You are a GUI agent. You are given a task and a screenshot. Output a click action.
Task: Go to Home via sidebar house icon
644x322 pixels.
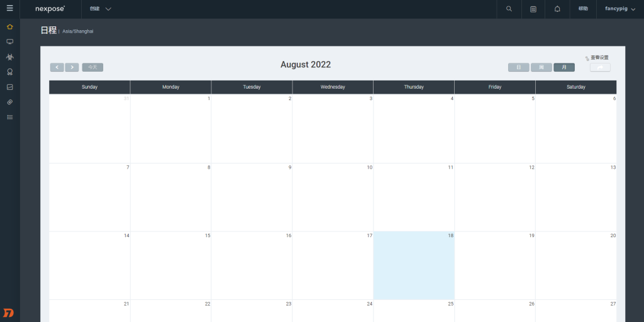coord(10,26)
